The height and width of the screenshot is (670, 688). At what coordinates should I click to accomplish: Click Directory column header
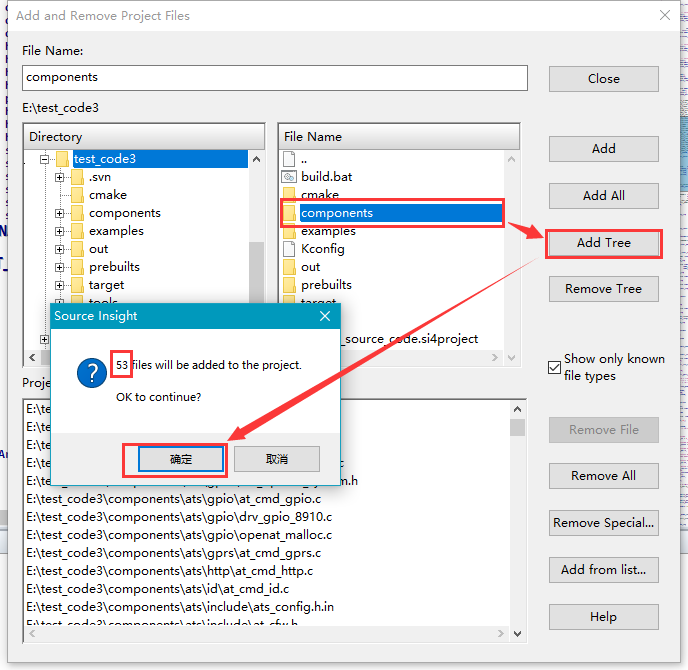pyautogui.click(x=144, y=137)
